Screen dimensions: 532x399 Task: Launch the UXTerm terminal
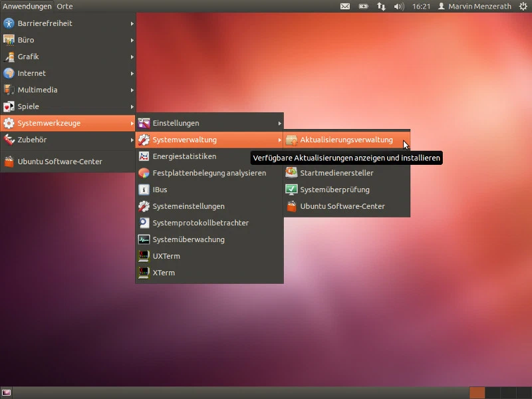coord(209,256)
